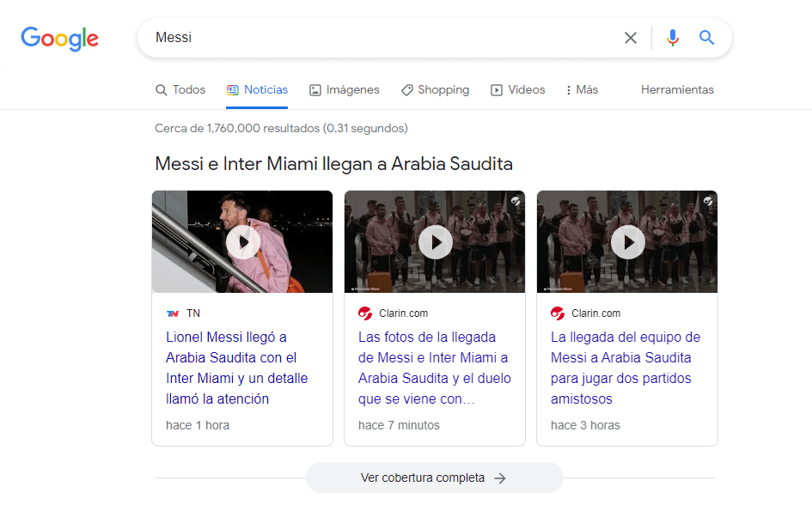Activate voice search with the microphone icon
The image size is (812, 511).
(672, 37)
